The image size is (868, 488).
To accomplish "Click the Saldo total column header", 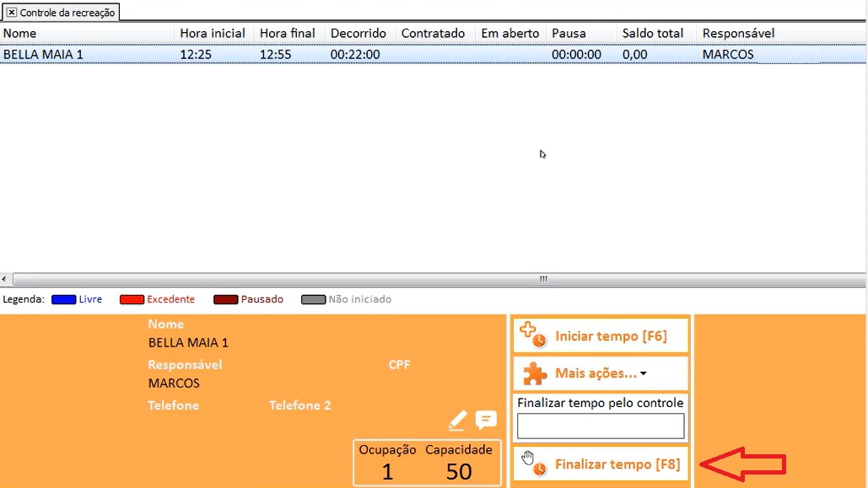I will 652,33.
